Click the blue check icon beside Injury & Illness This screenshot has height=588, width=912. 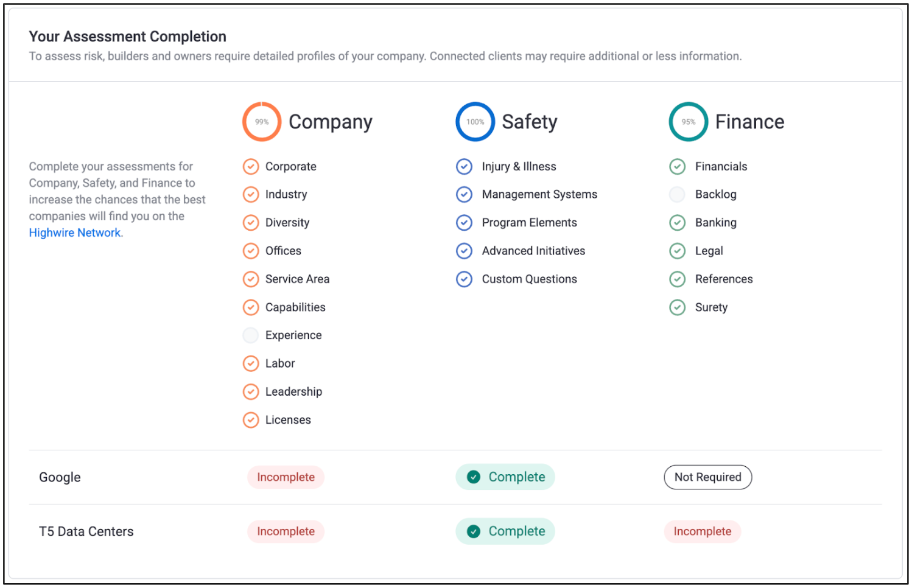coord(464,167)
